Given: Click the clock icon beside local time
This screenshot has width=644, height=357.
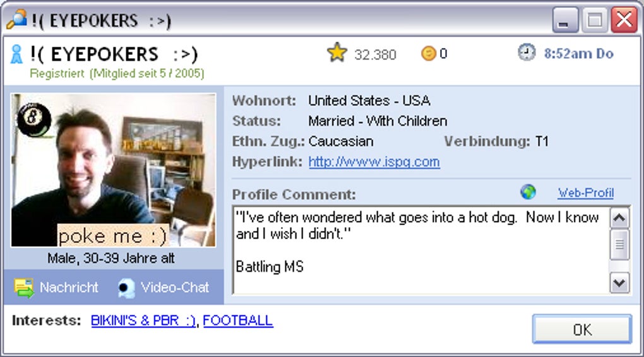Looking at the screenshot, I should tap(526, 52).
